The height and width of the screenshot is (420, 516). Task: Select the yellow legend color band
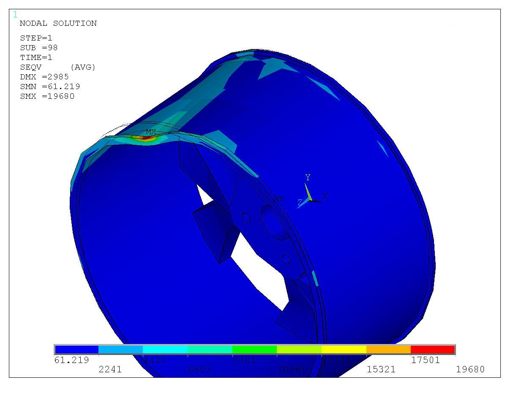tap(344, 350)
